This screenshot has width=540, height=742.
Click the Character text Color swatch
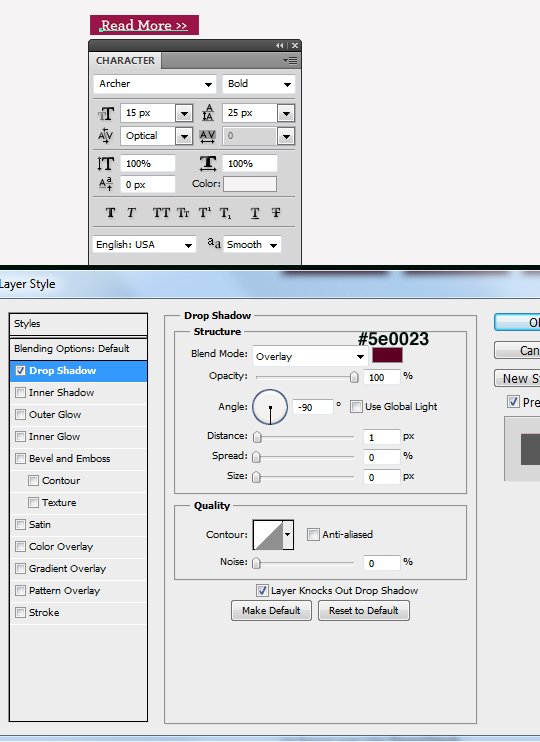point(250,184)
